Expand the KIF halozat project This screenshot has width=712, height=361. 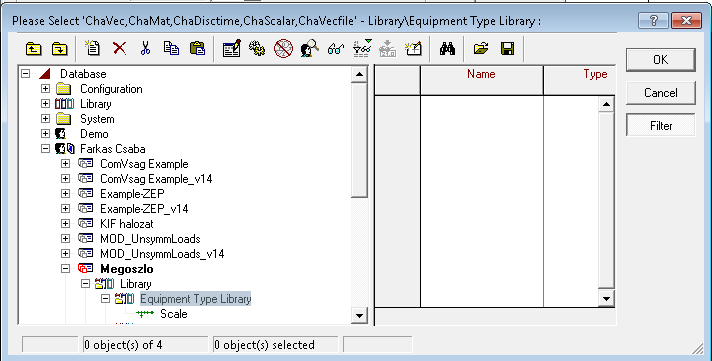(x=65, y=223)
